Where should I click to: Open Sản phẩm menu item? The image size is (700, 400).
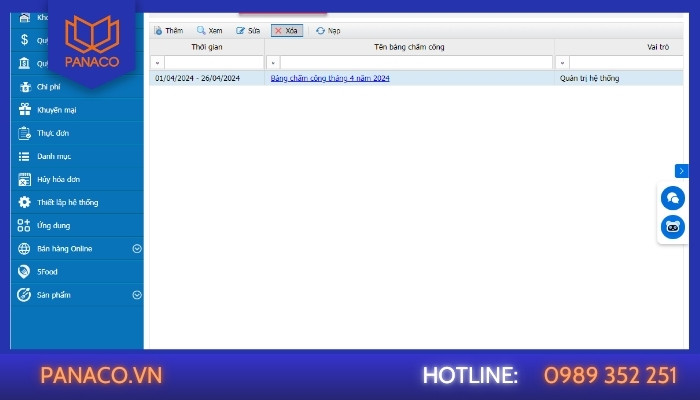coord(77,295)
